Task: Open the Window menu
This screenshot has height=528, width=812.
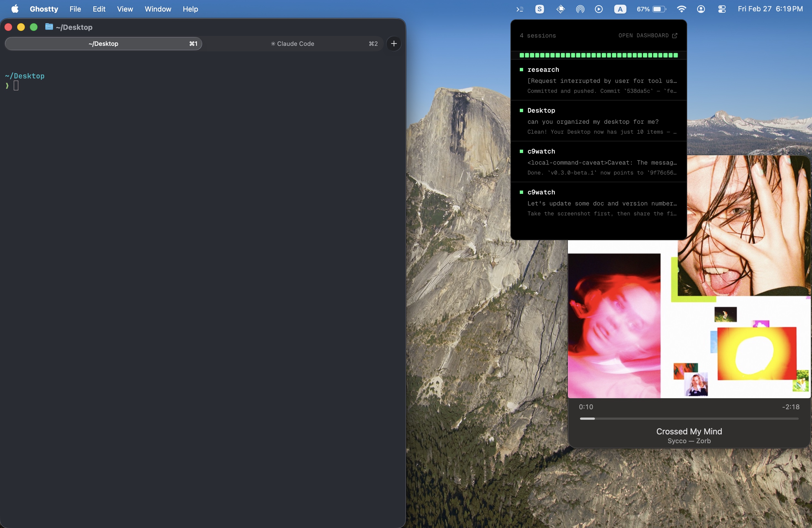Action: click(x=158, y=9)
